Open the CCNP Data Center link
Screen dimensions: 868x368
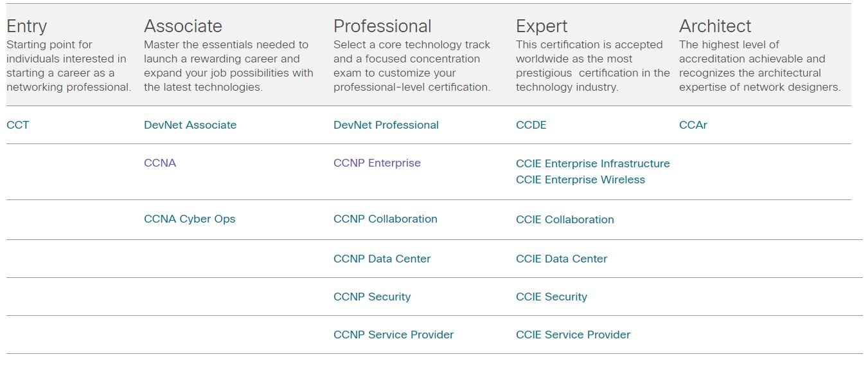pos(382,259)
